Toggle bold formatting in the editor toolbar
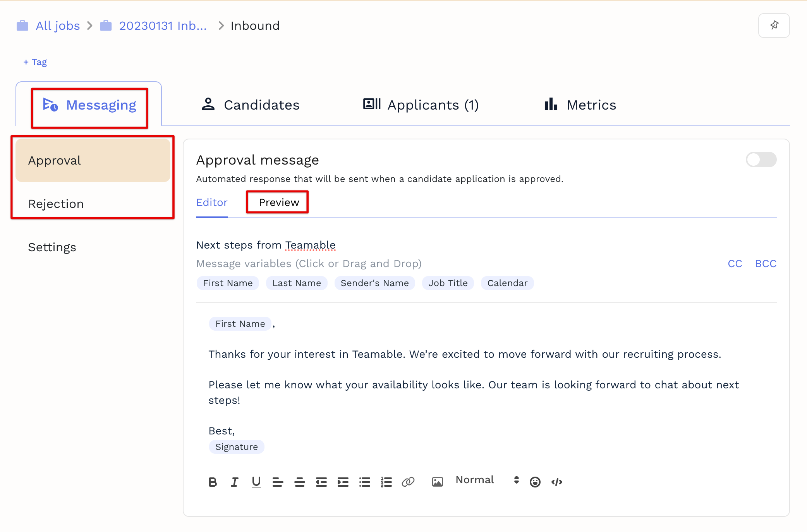This screenshot has height=532, width=807. [213, 482]
